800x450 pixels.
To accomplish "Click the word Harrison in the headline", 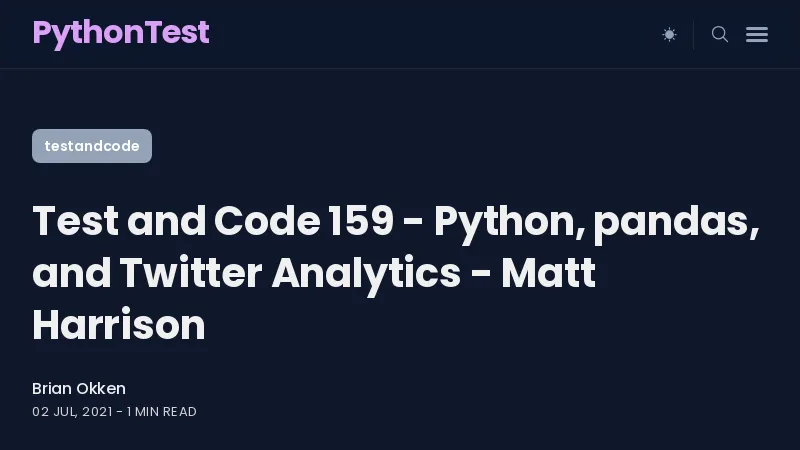I will coord(119,324).
